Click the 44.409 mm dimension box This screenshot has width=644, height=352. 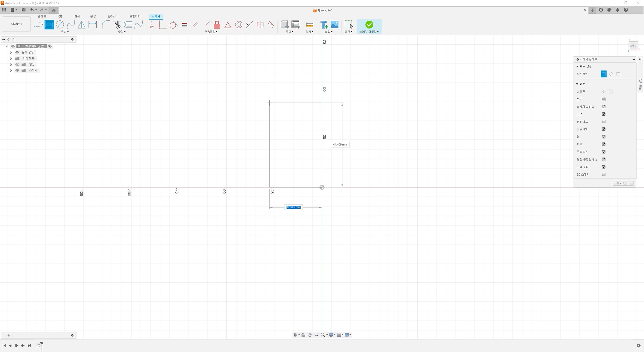pyautogui.click(x=340, y=144)
